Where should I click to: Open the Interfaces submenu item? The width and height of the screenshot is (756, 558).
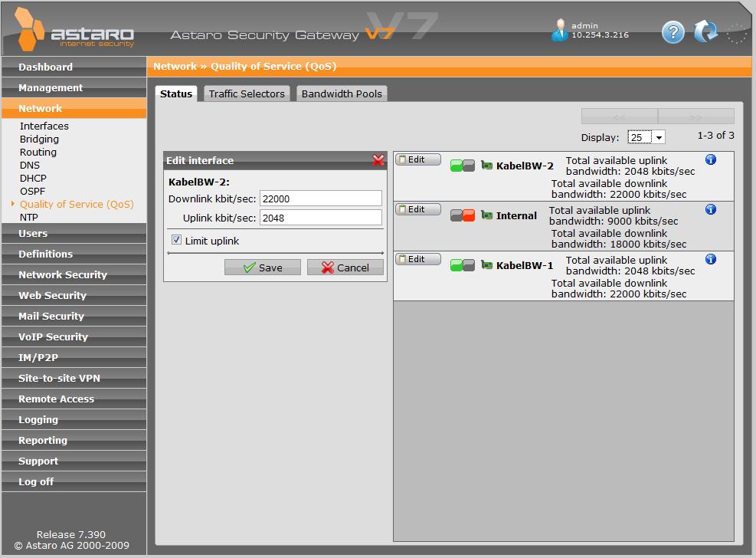click(x=44, y=126)
